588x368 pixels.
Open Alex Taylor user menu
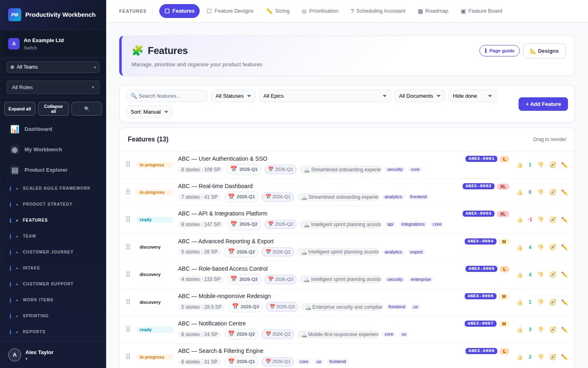[53, 355]
